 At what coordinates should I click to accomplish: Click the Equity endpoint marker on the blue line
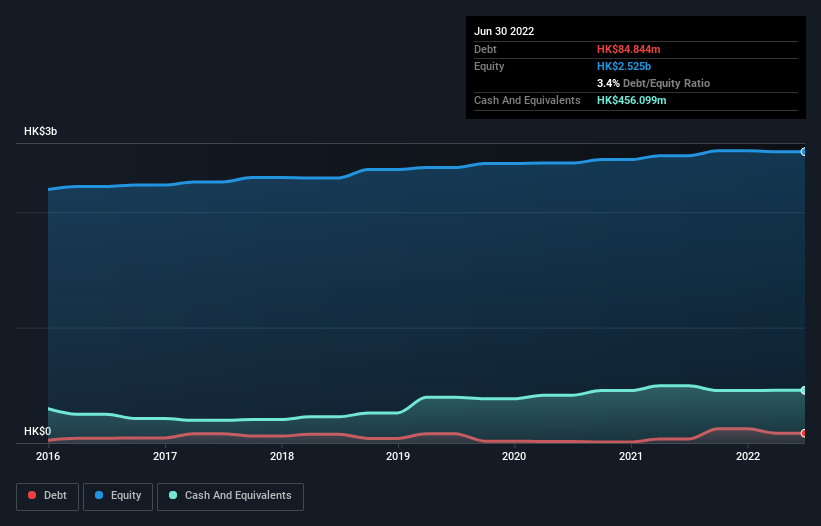(x=804, y=152)
